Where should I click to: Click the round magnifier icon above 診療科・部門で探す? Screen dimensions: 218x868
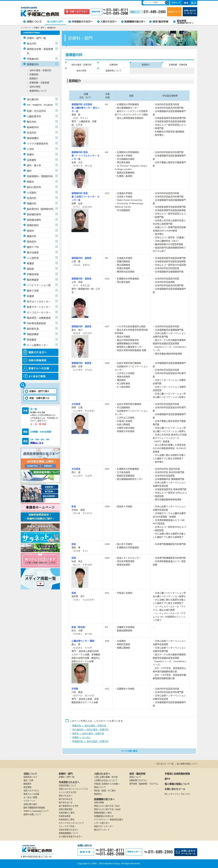[x=23, y=385]
